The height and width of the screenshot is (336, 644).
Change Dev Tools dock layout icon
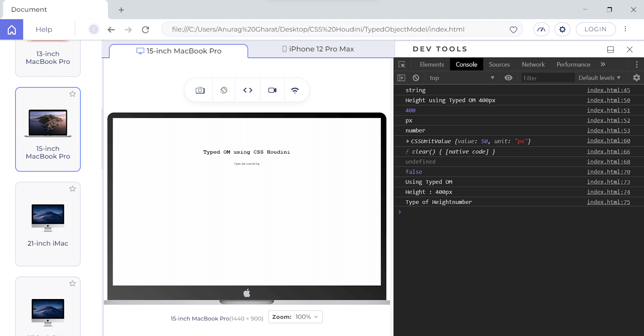coord(611,49)
